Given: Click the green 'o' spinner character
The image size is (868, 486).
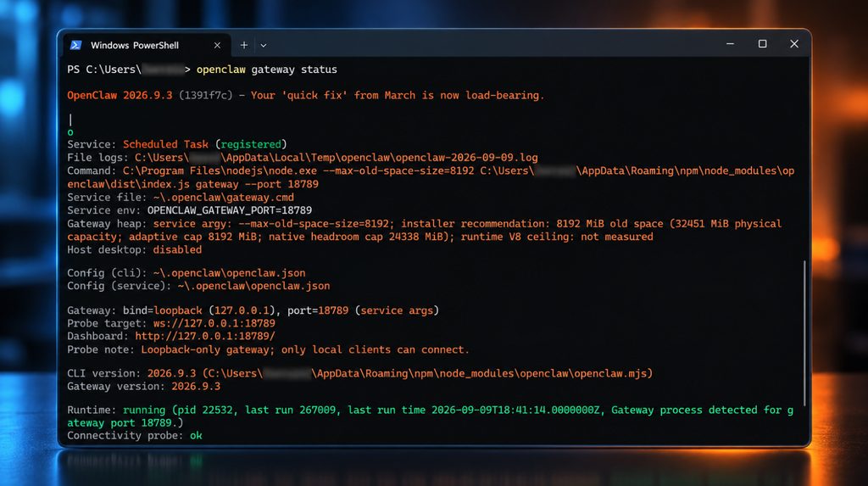Looking at the screenshot, I should [x=70, y=132].
